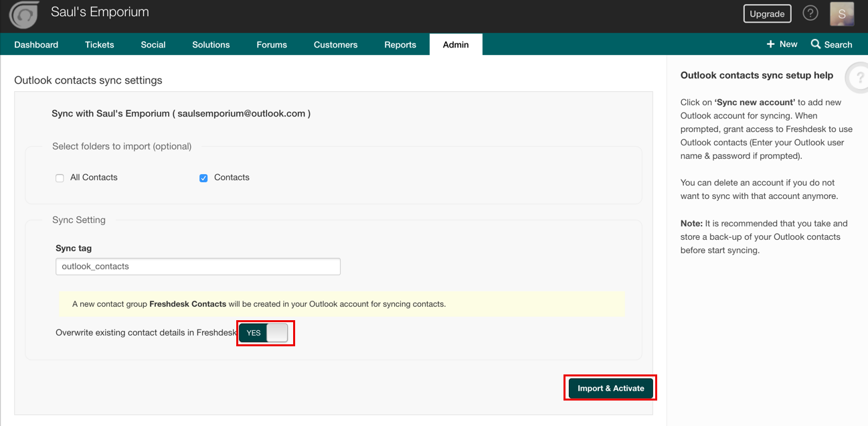
Task: Click the Freshdesk logo icon
Action: (24, 16)
